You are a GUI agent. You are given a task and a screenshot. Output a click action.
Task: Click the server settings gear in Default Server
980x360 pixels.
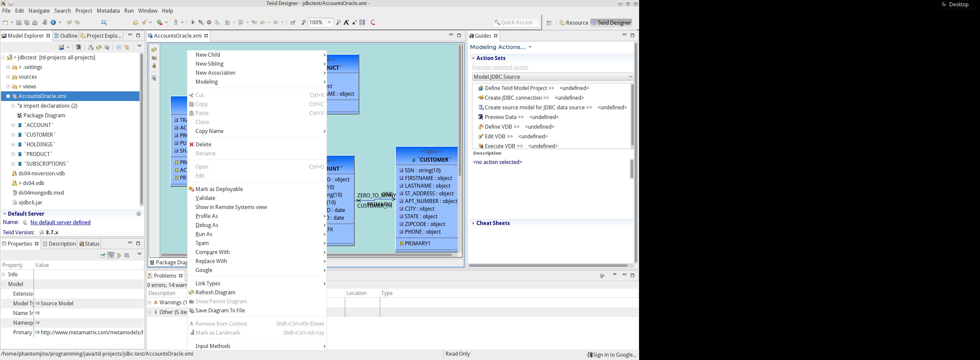pos(139,214)
